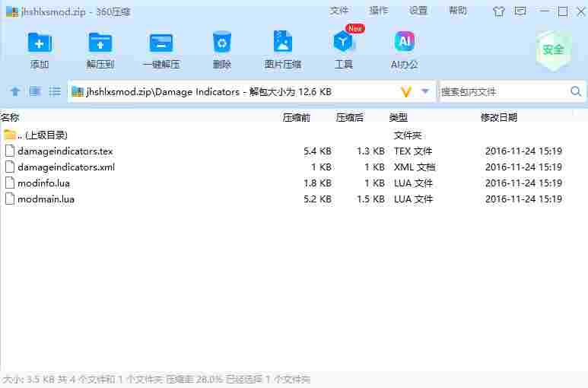The width and height of the screenshot is (588, 388).
Task: Click the skin (shirt) icon in title bar
Action: [x=499, y=11]
